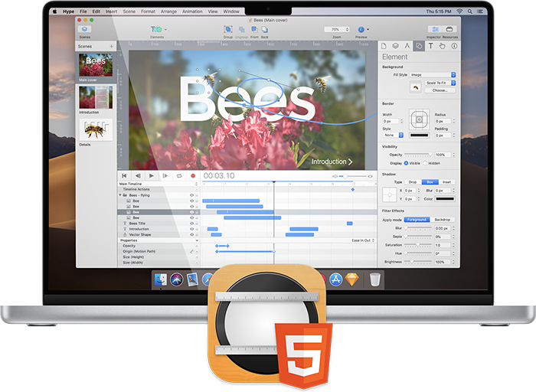Open the Scene menu
Image resolution: width=536 pixels, height=392 pixels.
(x=129, y=11)
